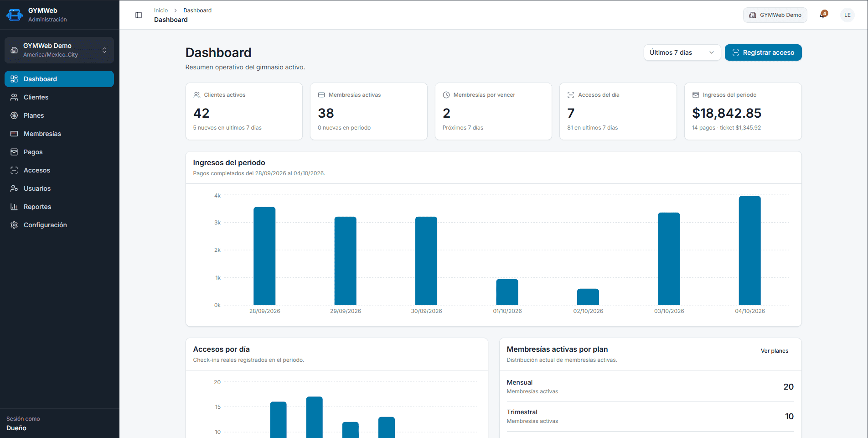
Task: Click the Pagos receipt icon
Action: click(x=14, y=152)
